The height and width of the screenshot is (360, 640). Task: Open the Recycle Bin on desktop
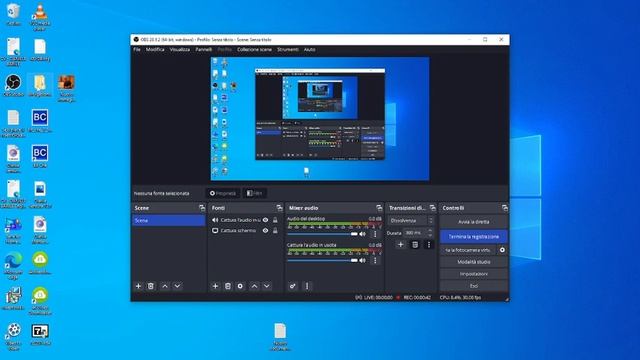tap(13, 15)
